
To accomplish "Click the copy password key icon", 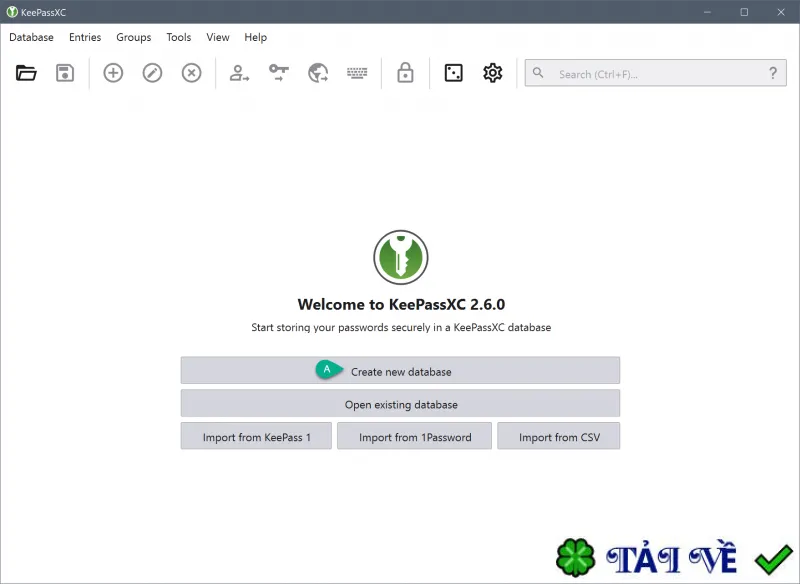I will [x=279, y=73].
